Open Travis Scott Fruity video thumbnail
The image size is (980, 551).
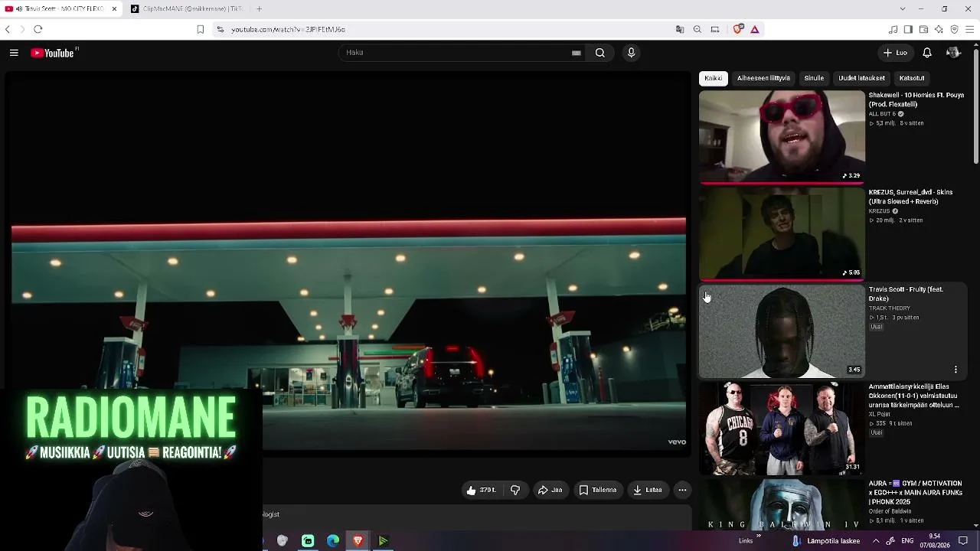(782, 331)
